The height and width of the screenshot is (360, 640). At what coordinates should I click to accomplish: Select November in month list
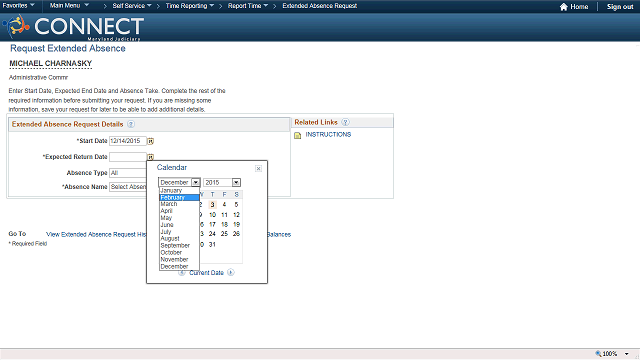pos(179,260)
